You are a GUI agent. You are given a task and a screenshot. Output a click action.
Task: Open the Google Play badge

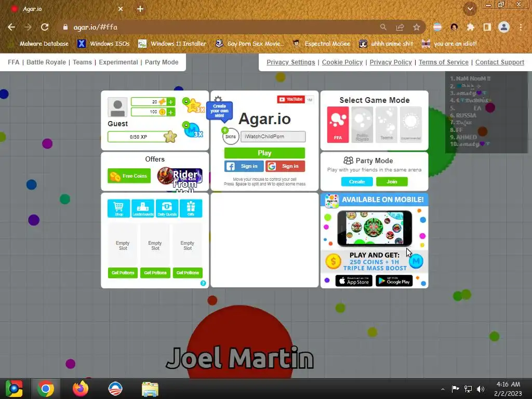pos(394,281)
